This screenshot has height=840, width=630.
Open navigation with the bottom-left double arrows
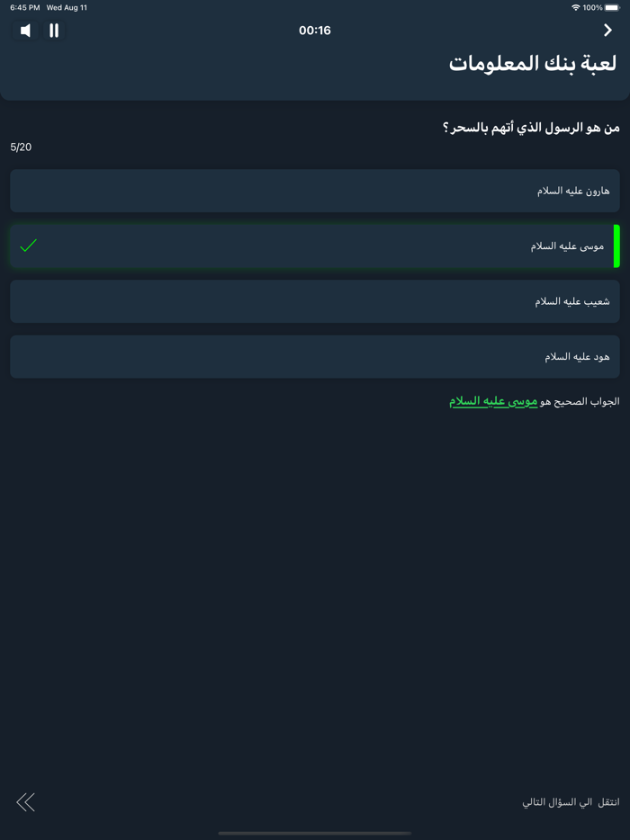pos(26,801)
